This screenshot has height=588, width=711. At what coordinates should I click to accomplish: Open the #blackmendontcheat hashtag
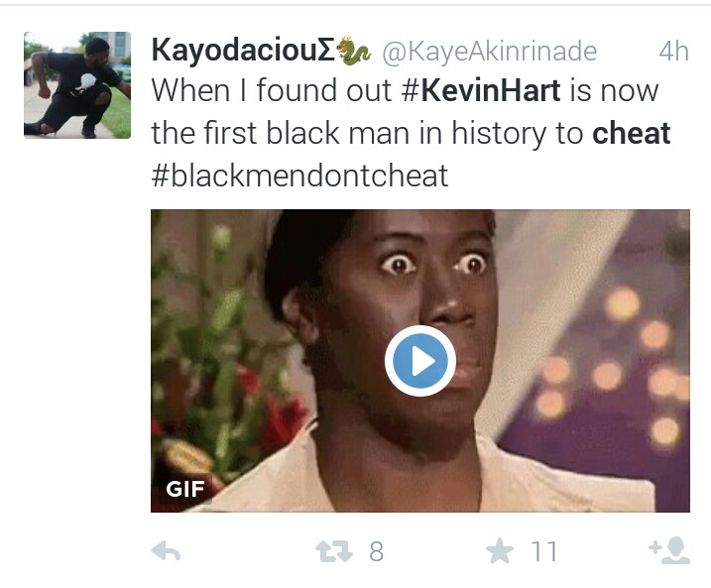point(299,176)
